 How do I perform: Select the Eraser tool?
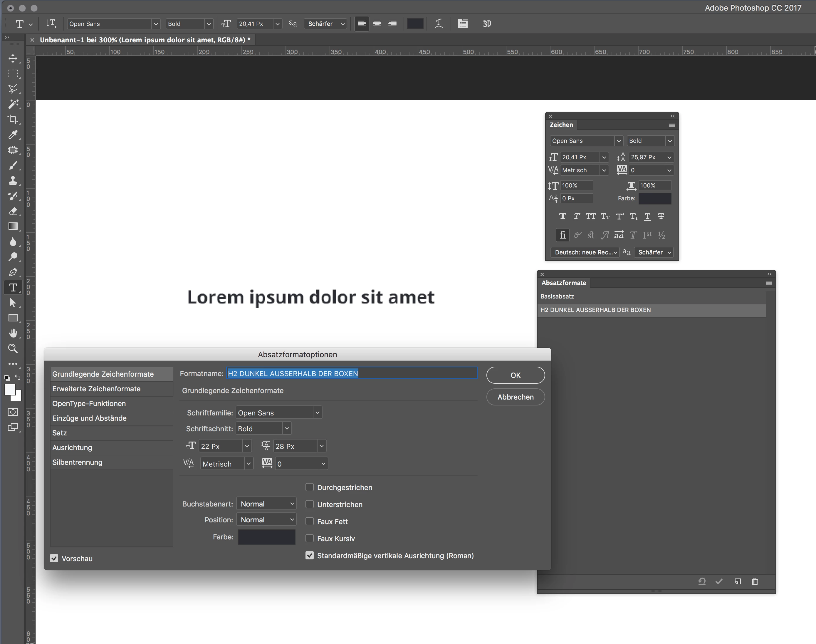(13, 211)
